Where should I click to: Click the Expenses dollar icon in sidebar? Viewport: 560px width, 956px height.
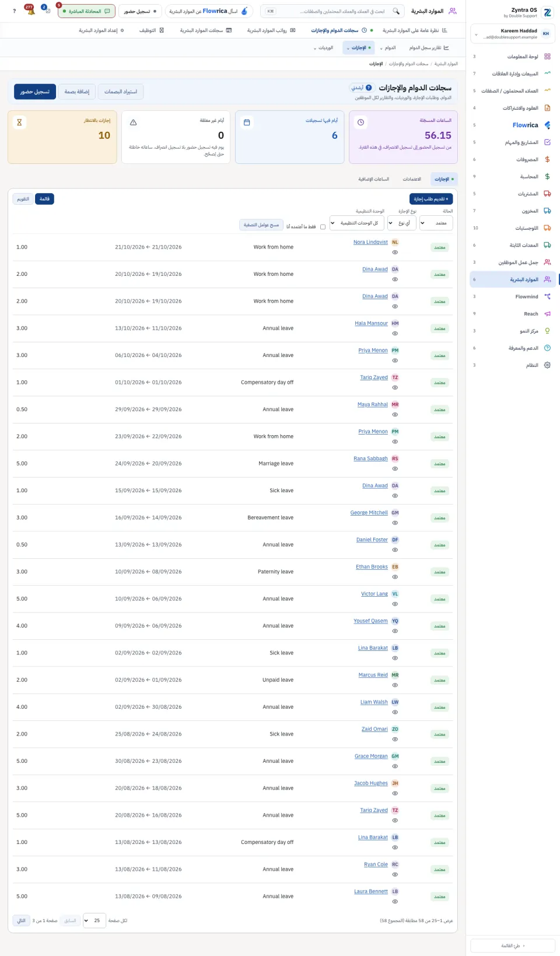547,159
